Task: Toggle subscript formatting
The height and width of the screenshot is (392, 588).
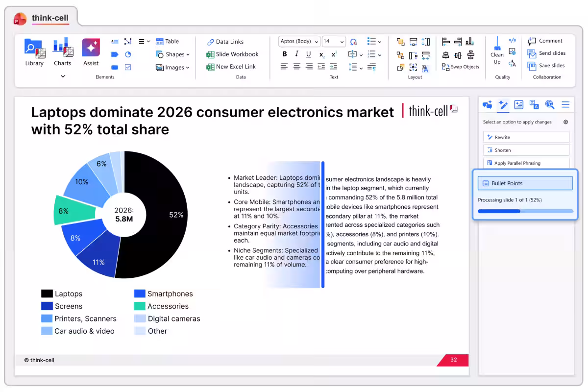Action: point(321,54)
